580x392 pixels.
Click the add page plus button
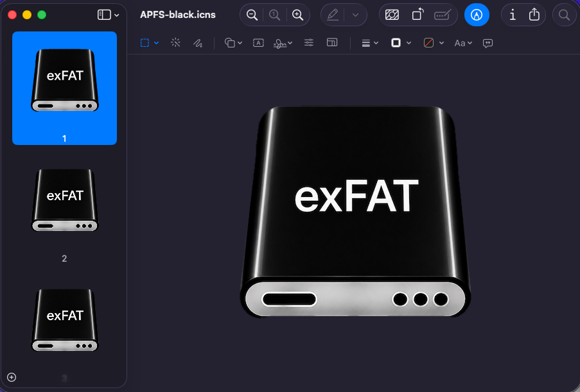[12, 377]
